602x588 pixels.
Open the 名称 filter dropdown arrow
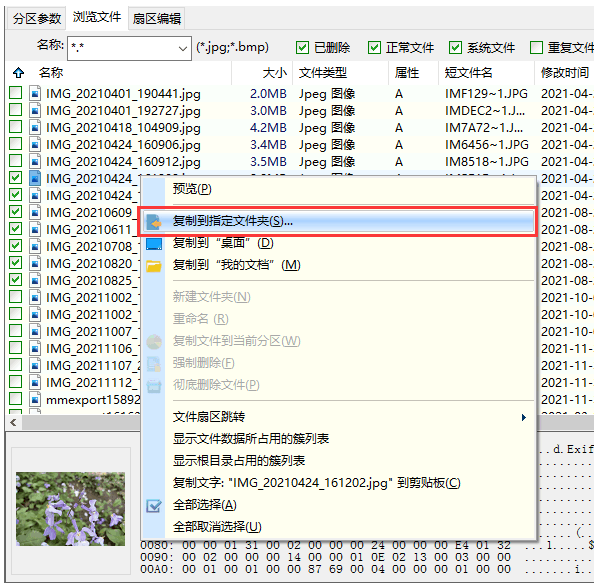tap(182, 48)
